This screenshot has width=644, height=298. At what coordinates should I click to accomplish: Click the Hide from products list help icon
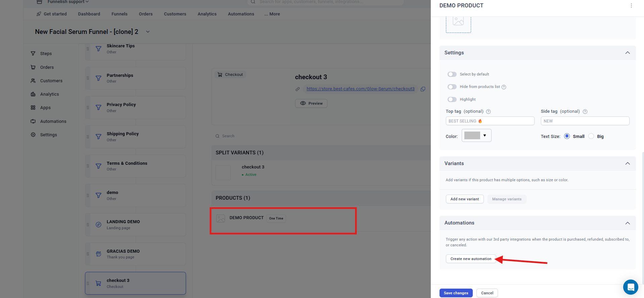click(x=504, y=87)
